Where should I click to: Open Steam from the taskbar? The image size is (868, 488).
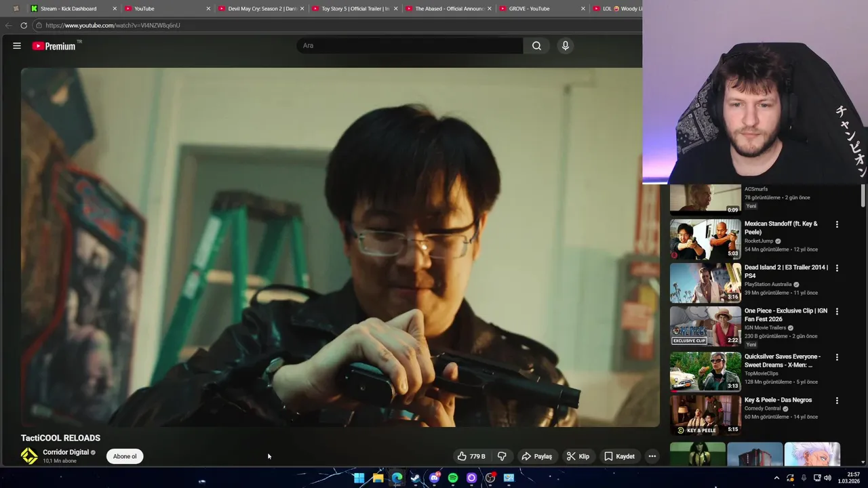point(415,478)
